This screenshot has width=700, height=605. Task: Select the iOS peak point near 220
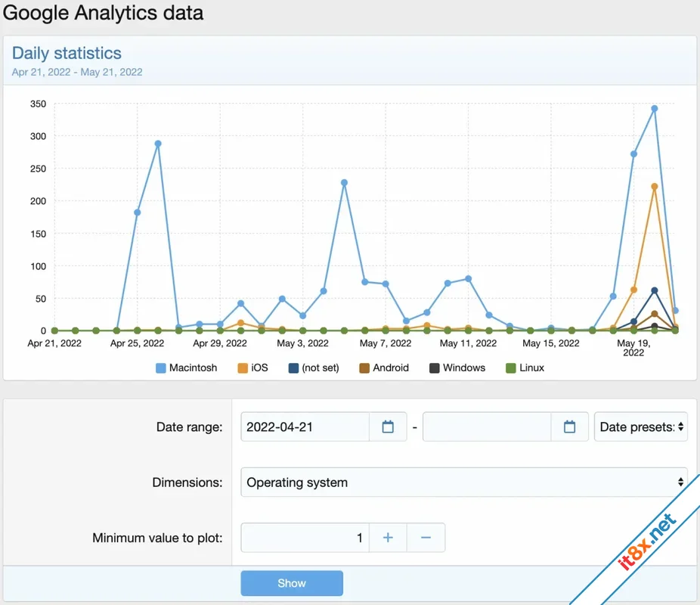655,187
